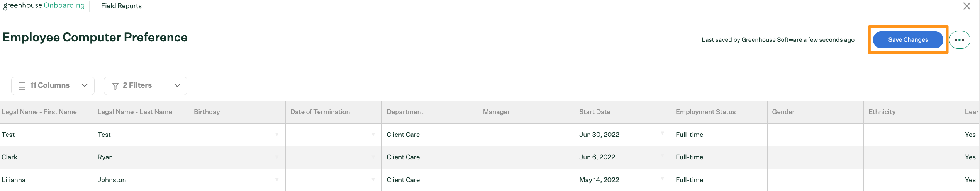The height and width of the screenshot is (191, 980).
Task: Click the Save Changes button
Action: [908, 40]
